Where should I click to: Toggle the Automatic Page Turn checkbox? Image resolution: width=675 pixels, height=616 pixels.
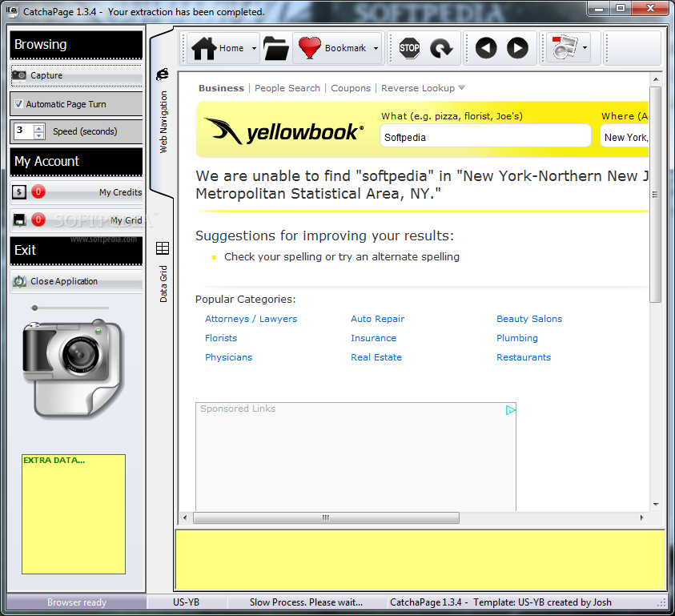tap(18, 104)
